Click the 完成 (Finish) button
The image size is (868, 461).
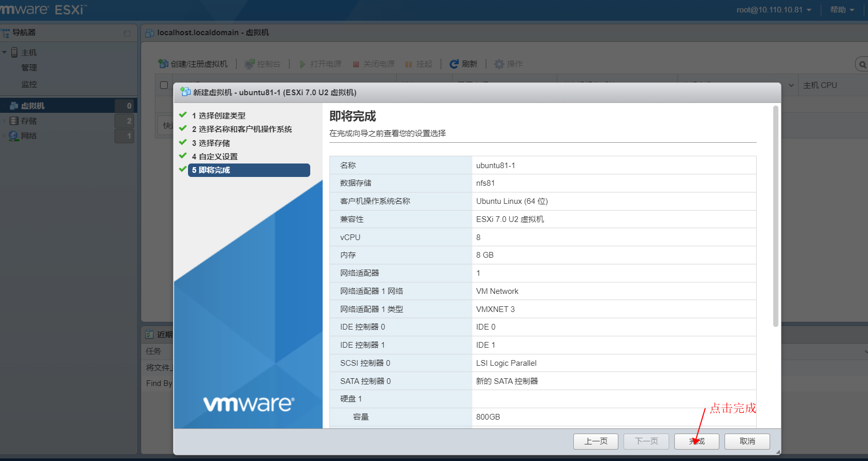pyautogui.click(x=697, y=441)
